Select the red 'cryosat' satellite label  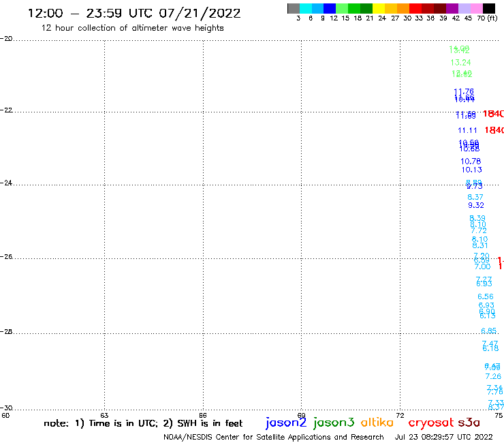pyautogui.click(x=430, y=423)
